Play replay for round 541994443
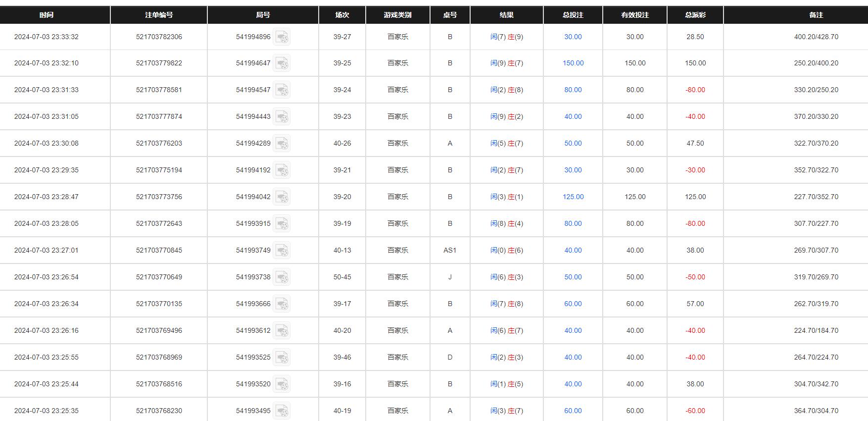 point(282,117)
